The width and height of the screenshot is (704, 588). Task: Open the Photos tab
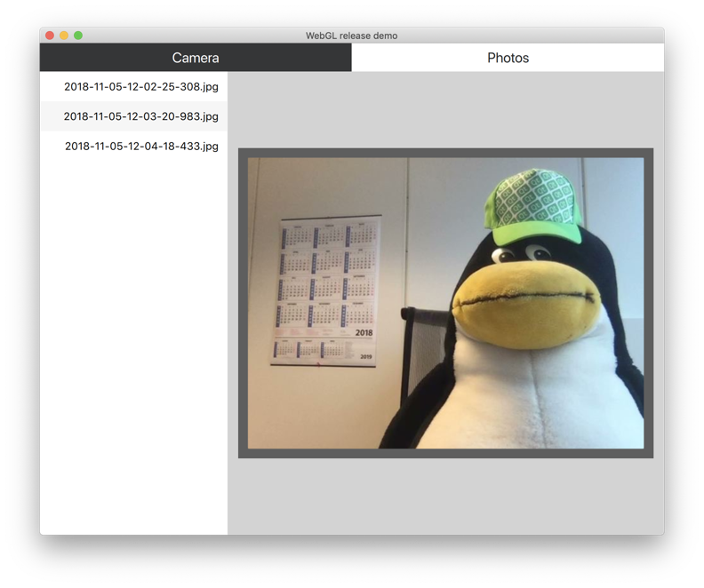click(508, 58)
